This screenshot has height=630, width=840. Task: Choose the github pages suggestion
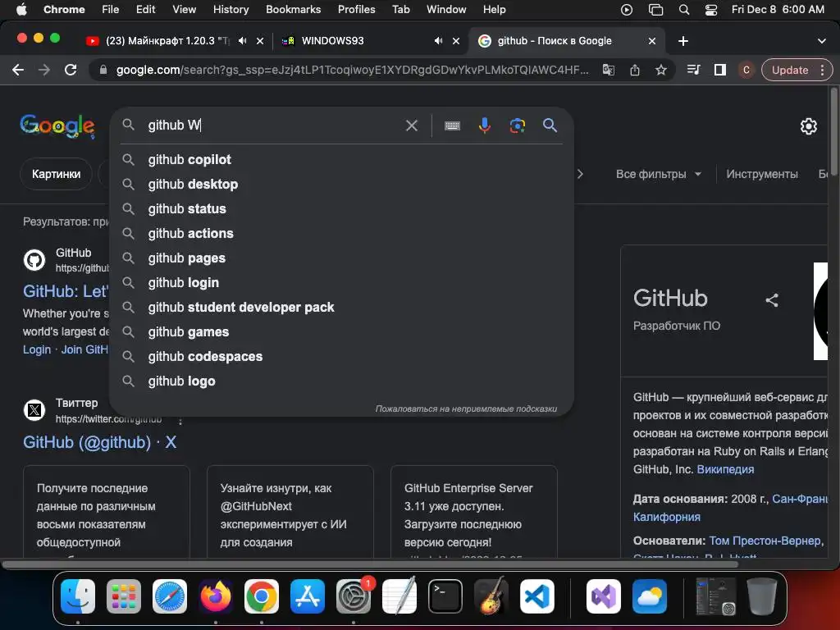click(341, 258)
